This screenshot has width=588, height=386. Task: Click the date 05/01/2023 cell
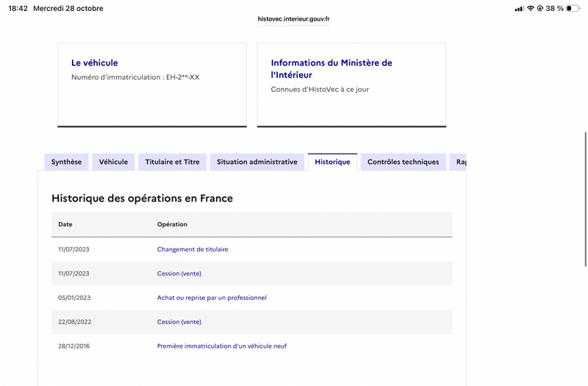tap(74, 298)
